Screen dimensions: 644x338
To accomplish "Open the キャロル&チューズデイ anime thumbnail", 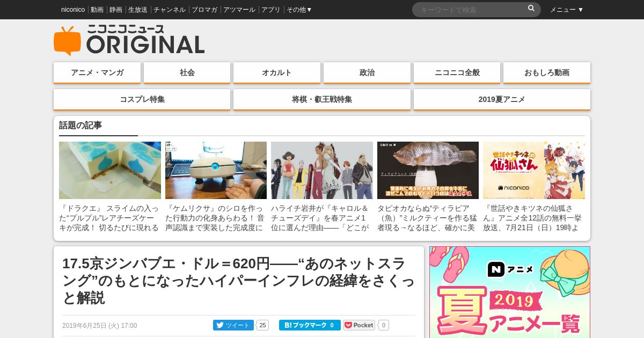I will pyautogui.click(x=322, y=170).
